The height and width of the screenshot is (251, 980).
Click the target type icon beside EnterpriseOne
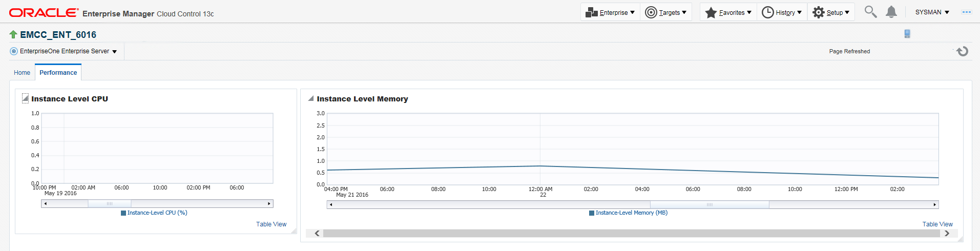[14, 51]
